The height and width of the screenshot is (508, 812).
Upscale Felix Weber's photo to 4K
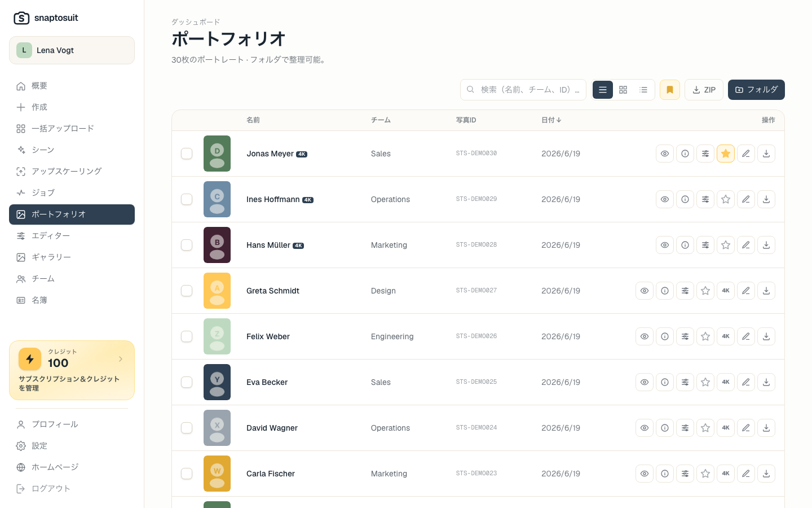pos(726,336)
